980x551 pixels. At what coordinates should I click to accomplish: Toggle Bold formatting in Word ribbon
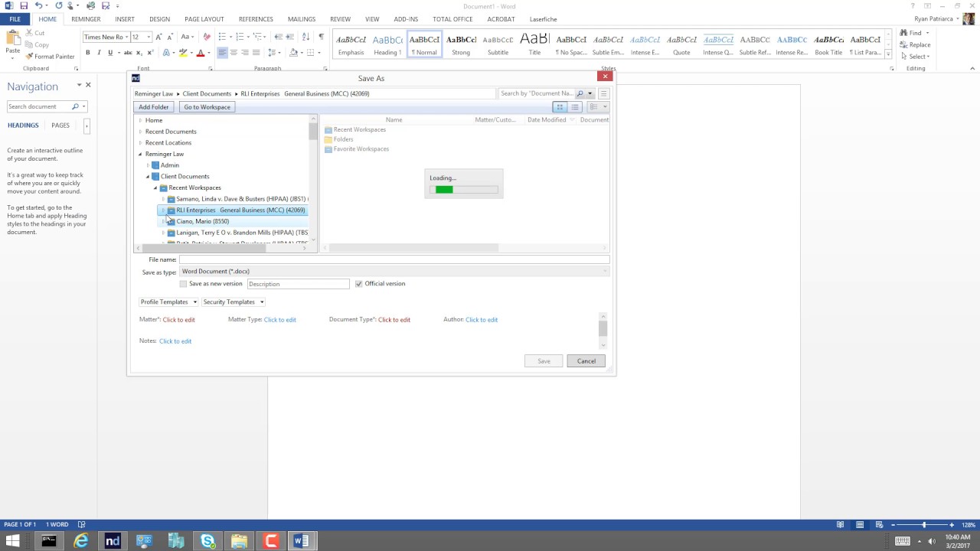(x=88, y=53)
